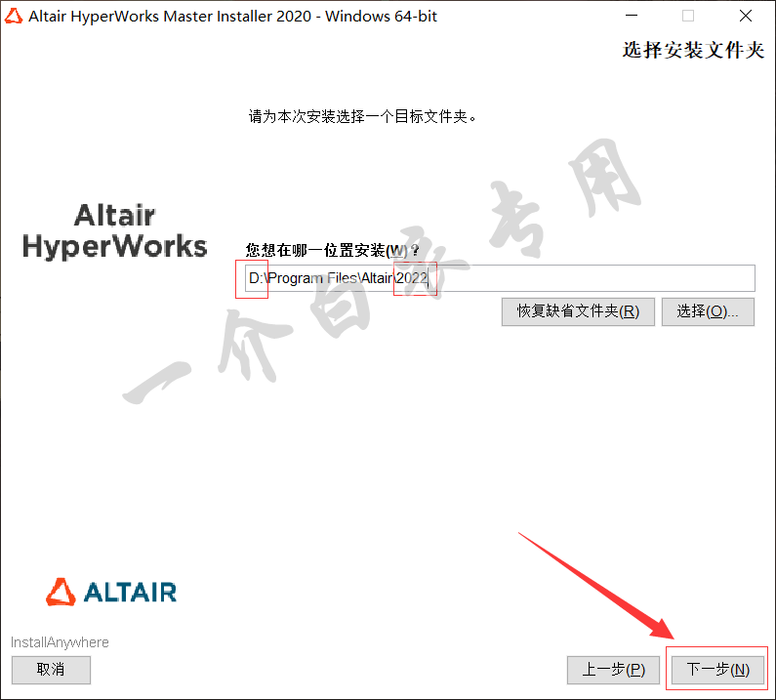
Task: Click the Altair logo icon in title bar
Action: 14,16
